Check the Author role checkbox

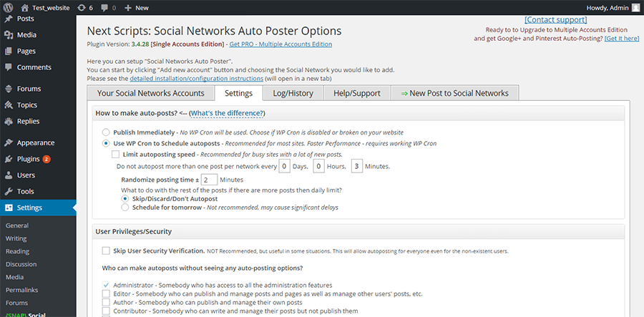click(x=106, y=303)
